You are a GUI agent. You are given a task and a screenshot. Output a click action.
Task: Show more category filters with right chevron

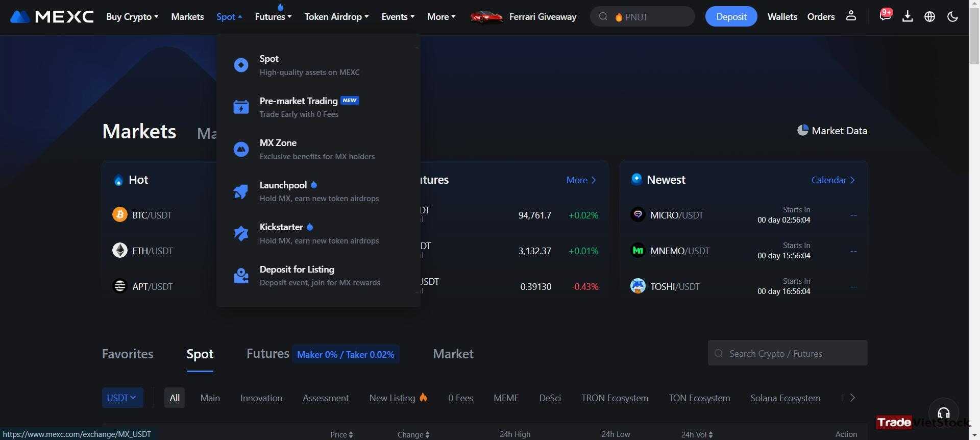pos(852,398)
